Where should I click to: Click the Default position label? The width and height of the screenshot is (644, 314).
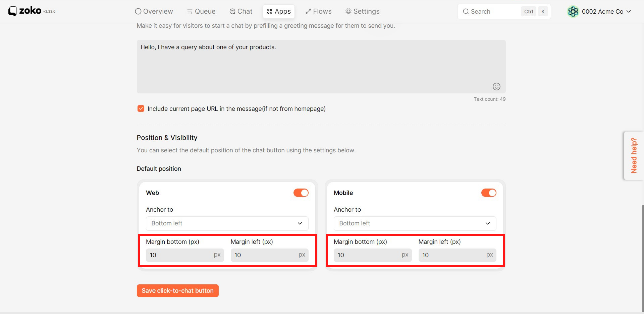159,169
